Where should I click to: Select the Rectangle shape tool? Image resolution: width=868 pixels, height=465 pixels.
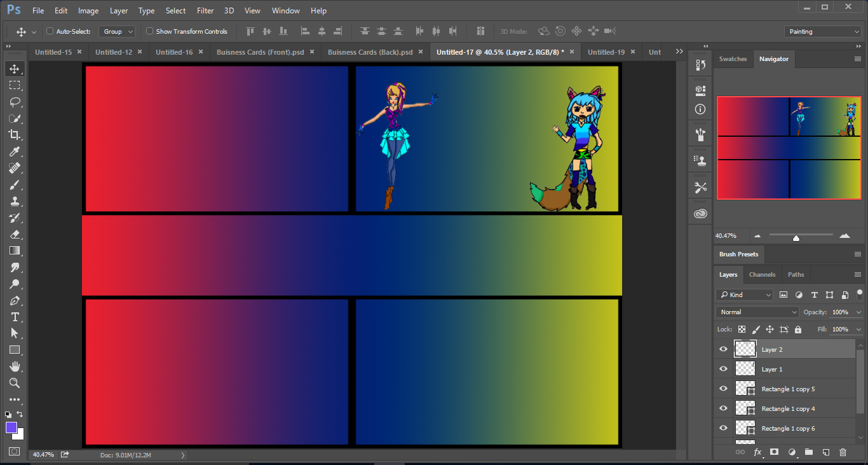15,350
